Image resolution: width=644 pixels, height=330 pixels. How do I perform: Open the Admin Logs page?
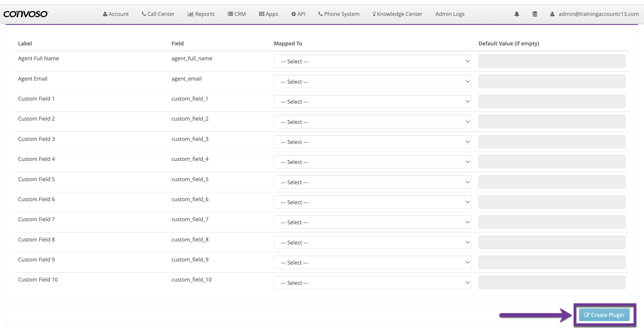450,14
